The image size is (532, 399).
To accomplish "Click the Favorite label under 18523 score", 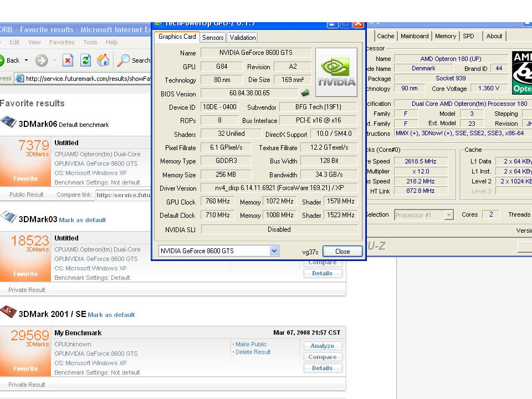I will tap(25, 274).
